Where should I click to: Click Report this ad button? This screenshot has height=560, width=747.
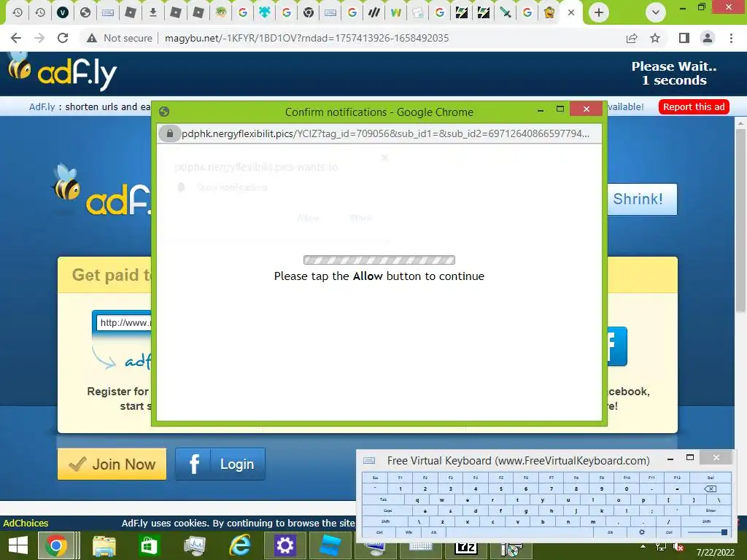point(694,106)
